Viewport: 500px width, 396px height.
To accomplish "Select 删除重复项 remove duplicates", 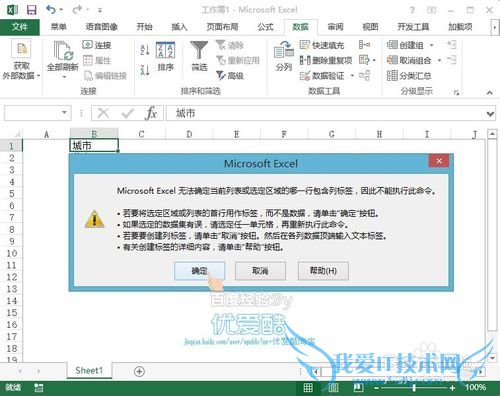I will pyautogui.click(x=326, y=60).
